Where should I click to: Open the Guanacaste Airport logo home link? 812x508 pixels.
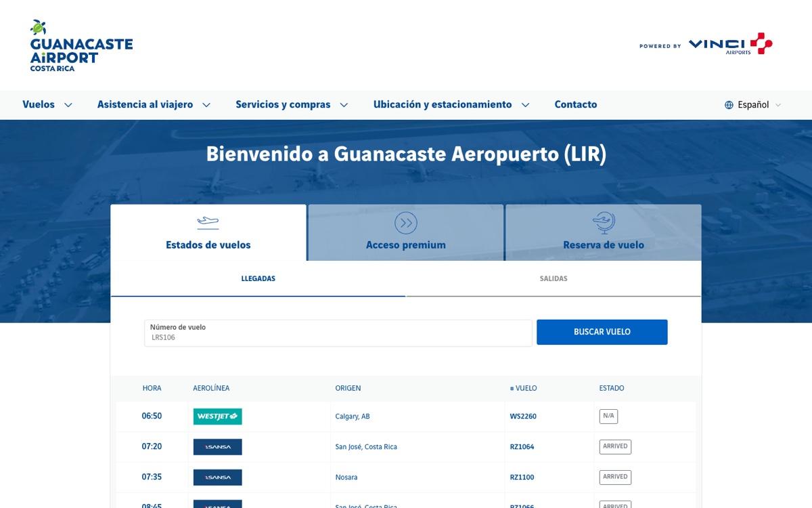[81, 45]
